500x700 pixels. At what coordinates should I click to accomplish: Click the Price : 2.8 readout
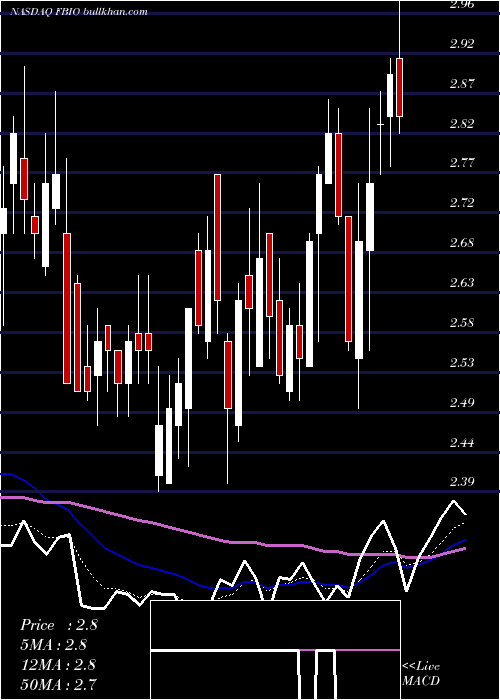coord(58,625)
